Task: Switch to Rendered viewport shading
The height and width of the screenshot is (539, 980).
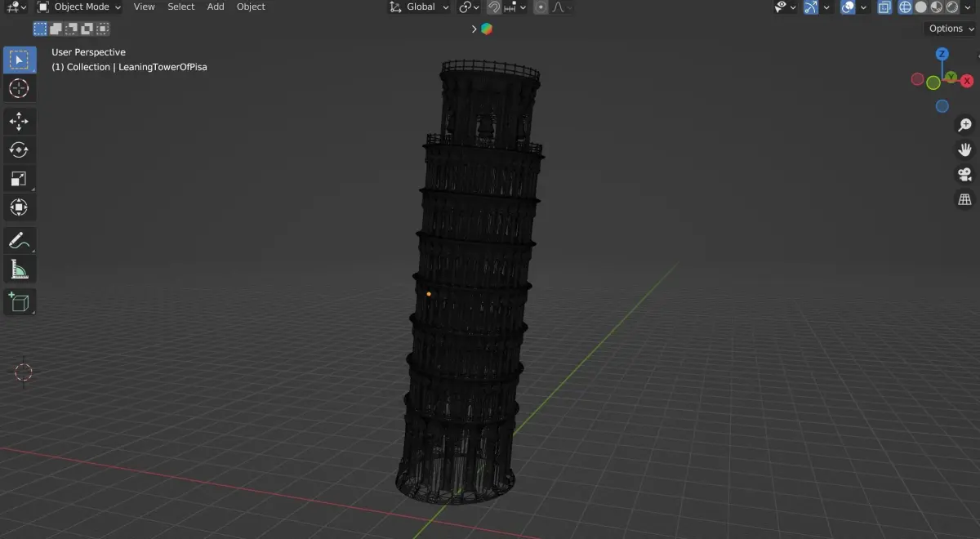Action: 952,7
